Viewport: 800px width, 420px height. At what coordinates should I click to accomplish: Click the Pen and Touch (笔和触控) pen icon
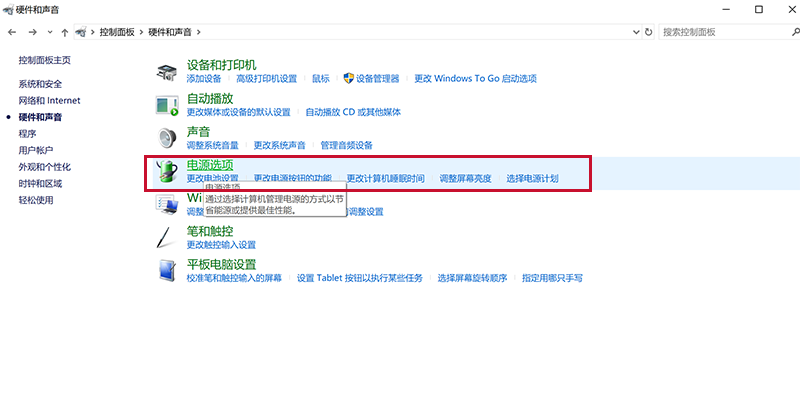[166, 238]
